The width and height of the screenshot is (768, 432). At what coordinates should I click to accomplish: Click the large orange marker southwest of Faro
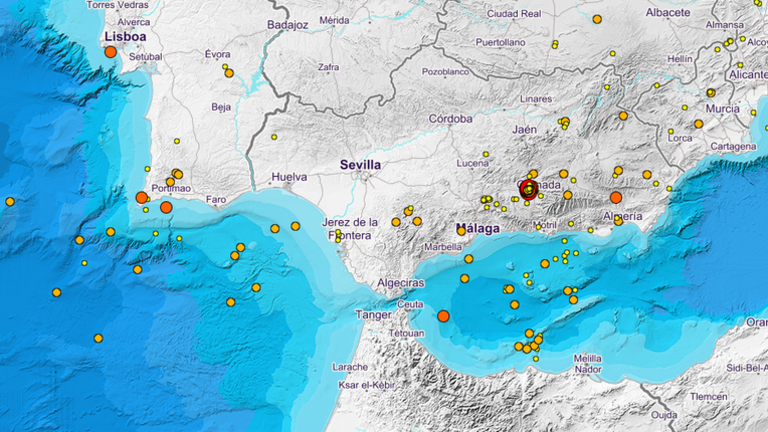click(167, 207)
